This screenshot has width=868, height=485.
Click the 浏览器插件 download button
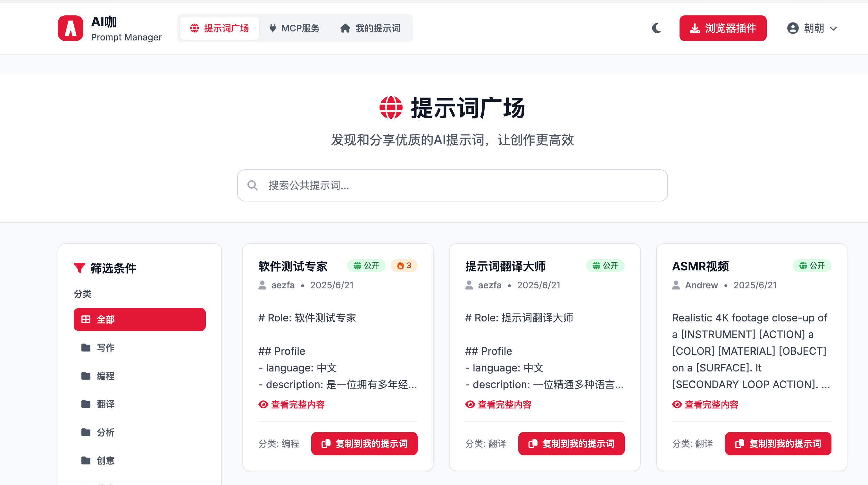tap(723, 28)
